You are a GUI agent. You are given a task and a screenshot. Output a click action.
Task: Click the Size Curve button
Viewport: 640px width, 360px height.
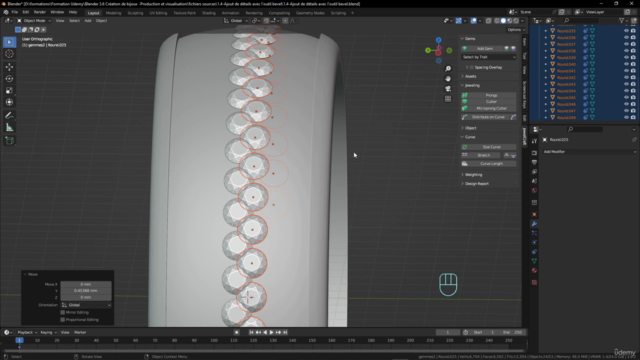click(489, 147)
